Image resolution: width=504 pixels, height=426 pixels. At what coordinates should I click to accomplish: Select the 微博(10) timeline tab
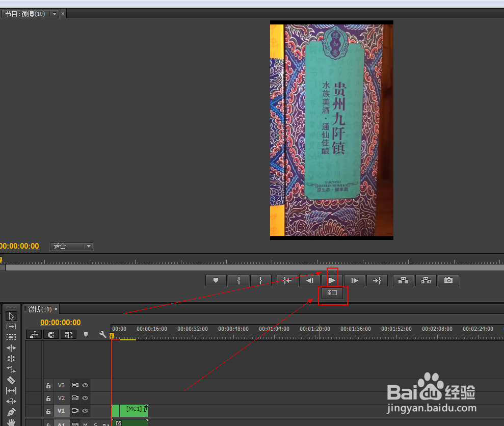point(40,309)
